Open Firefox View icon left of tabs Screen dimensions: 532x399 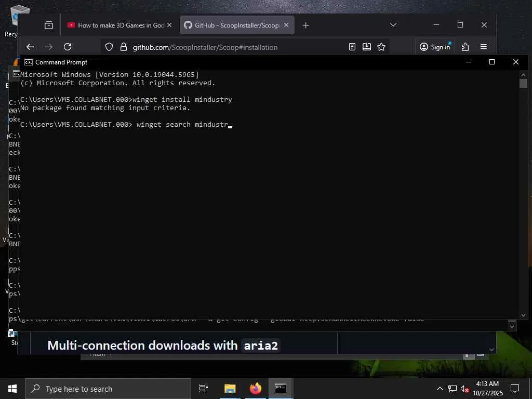coord(49,25)
